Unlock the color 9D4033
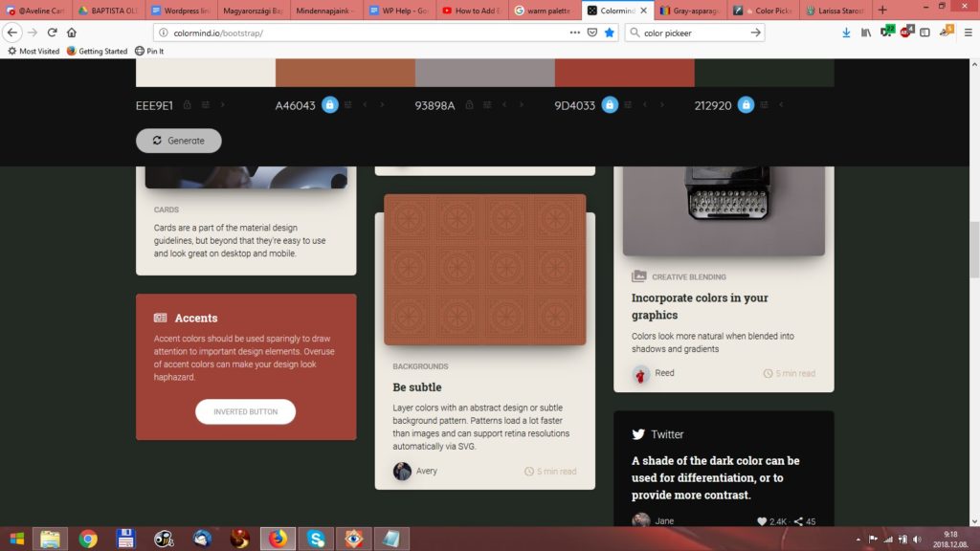 tap(610, 105)
